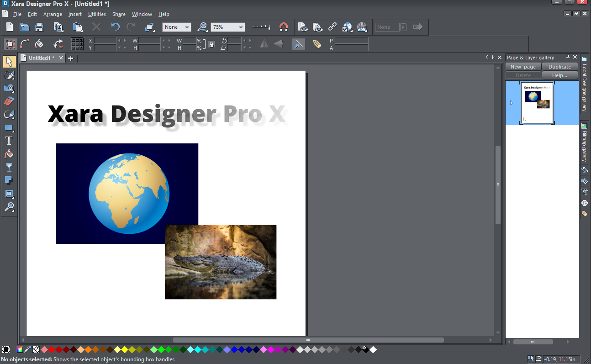Open the Color gallery palette icon
This screenshot has width=591, height=364.
585,203
